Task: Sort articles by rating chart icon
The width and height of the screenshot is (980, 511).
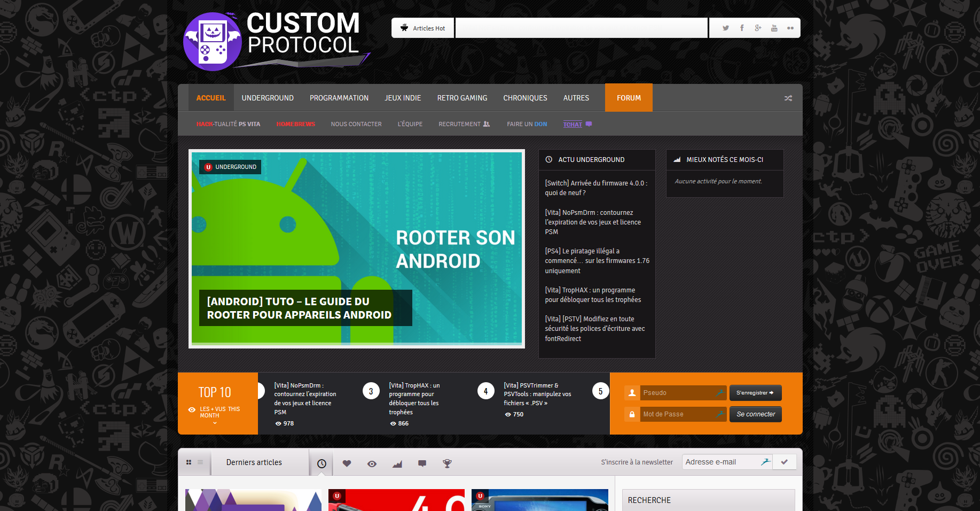Action: (x=397, y=463)
